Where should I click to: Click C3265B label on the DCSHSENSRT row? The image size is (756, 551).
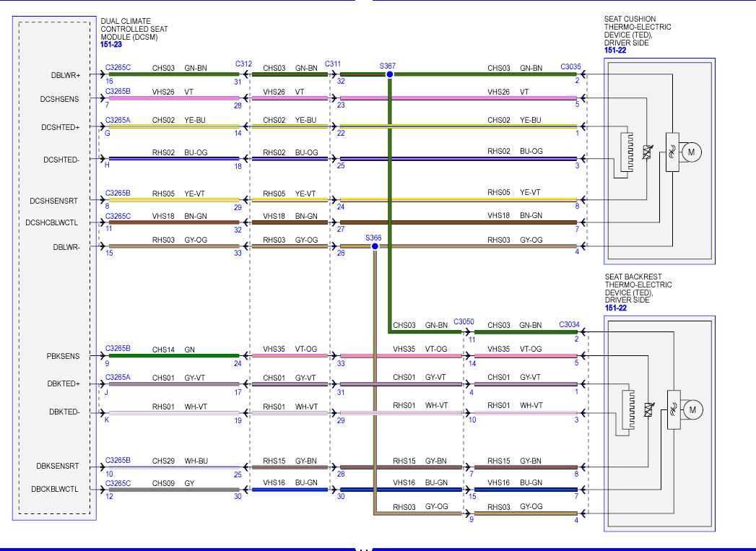(x=118, y=193)
